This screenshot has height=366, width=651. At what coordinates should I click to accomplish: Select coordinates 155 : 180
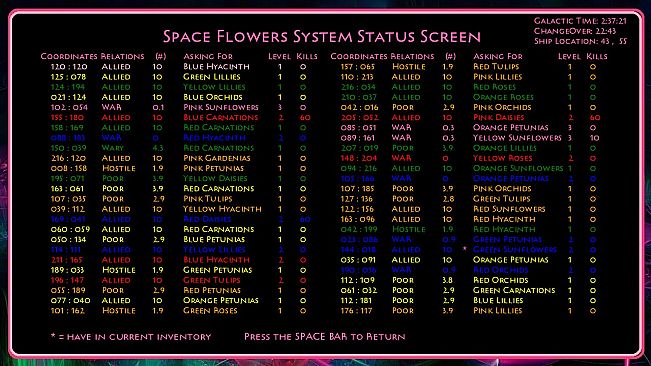[67, 117]
